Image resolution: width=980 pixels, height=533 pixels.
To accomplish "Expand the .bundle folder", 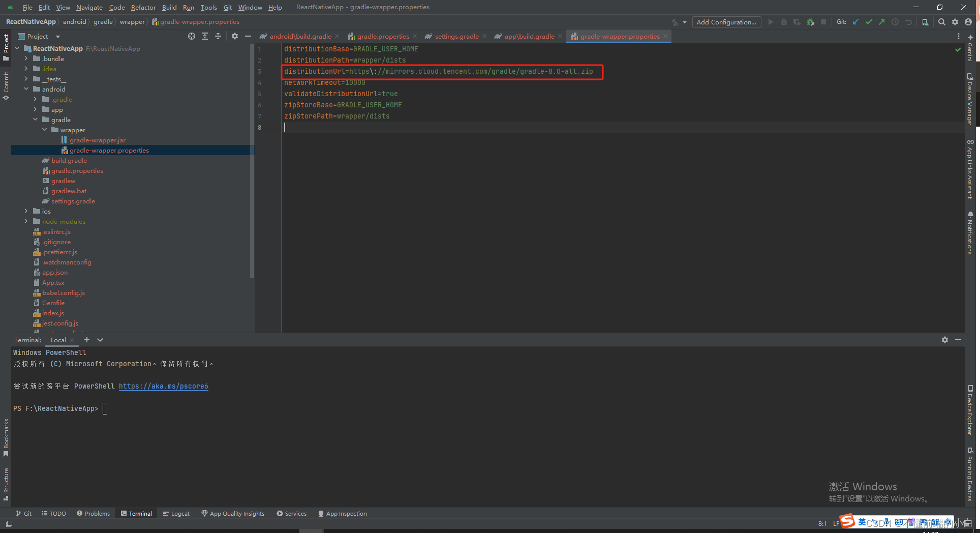I will (26, 58).
